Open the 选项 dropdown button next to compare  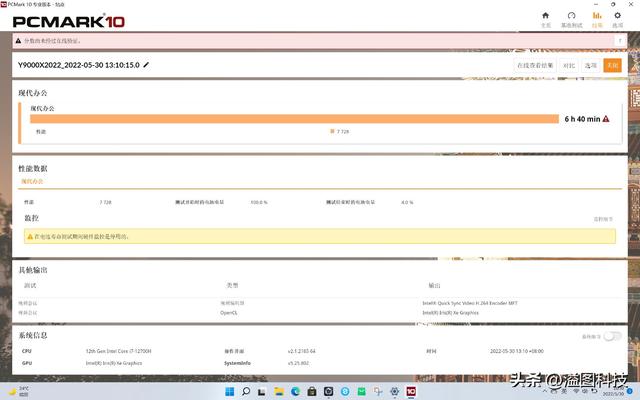(x=591, y=65)
